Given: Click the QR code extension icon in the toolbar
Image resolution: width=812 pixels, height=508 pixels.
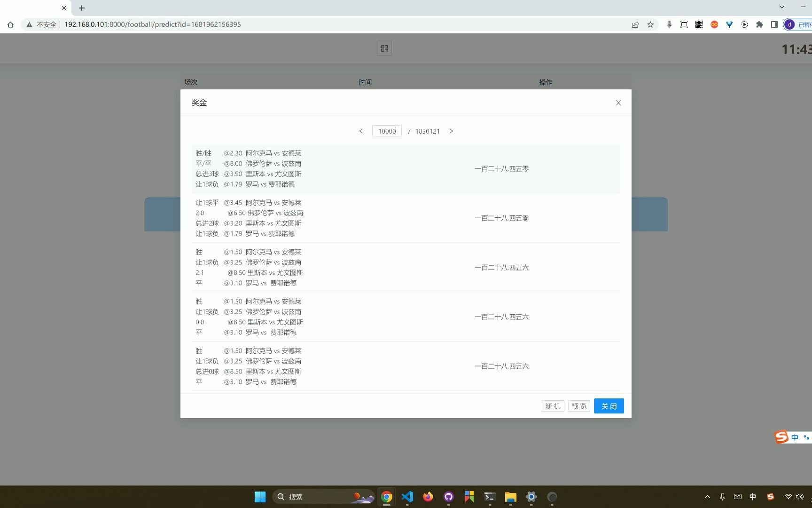Looking at the screenshot, I should point(699,24).
